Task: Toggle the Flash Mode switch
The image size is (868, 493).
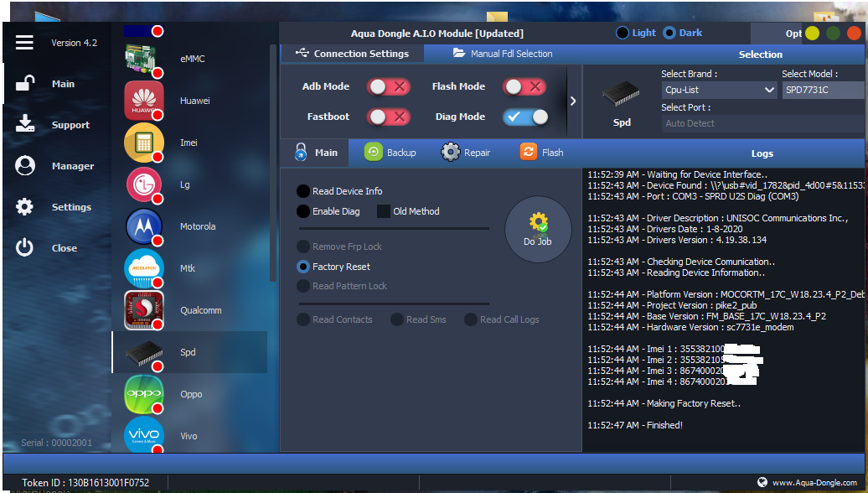Action: click(x=524, y=86)
